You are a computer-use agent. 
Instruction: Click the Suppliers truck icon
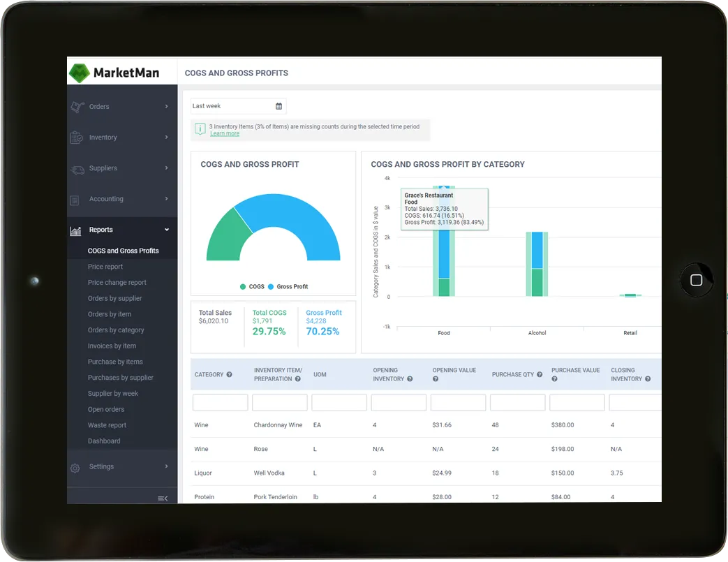[77, 168]
